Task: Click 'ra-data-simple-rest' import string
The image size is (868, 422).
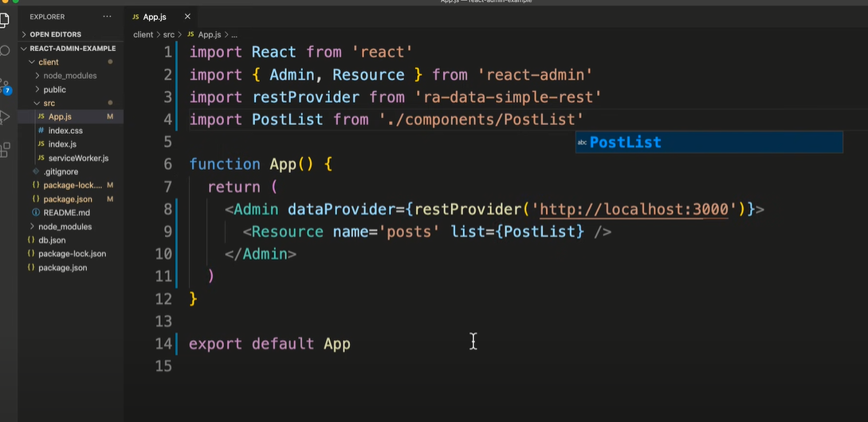Action: [509, 97]
